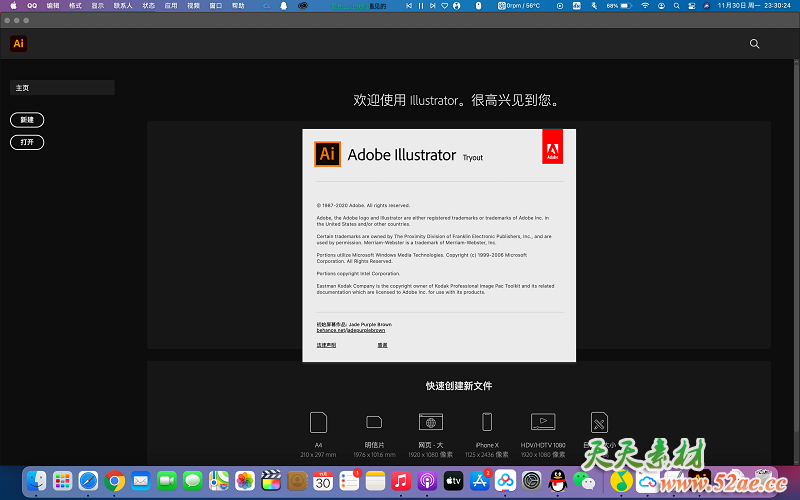The height and width of the screenshot is (500, 800).
Task: Skip to next track in menu bar
Action: (433, 6)
